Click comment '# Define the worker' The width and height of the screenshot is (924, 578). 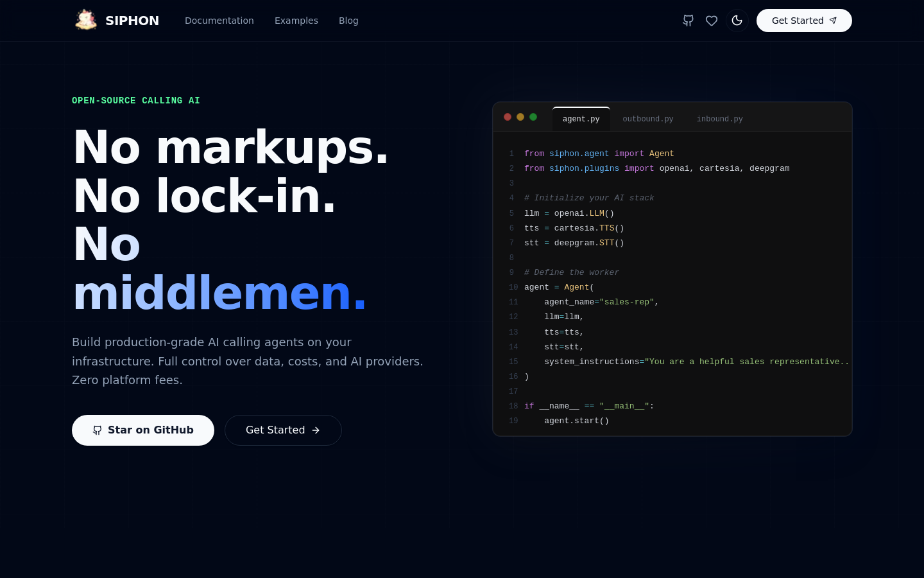572,272
